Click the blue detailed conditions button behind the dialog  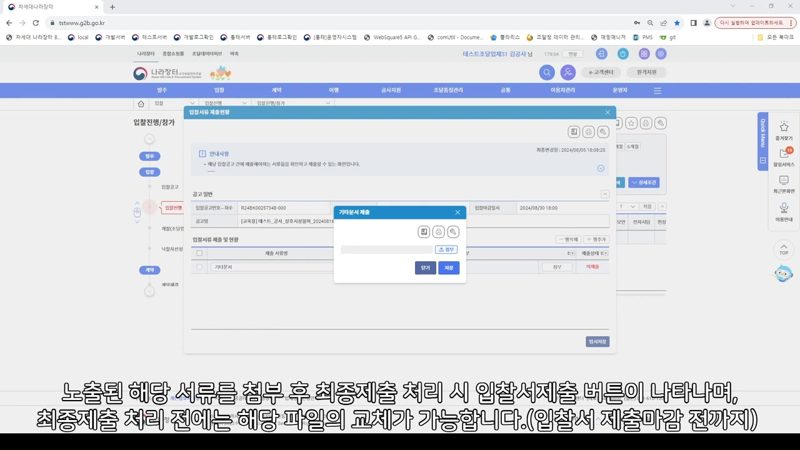point(644,183)
